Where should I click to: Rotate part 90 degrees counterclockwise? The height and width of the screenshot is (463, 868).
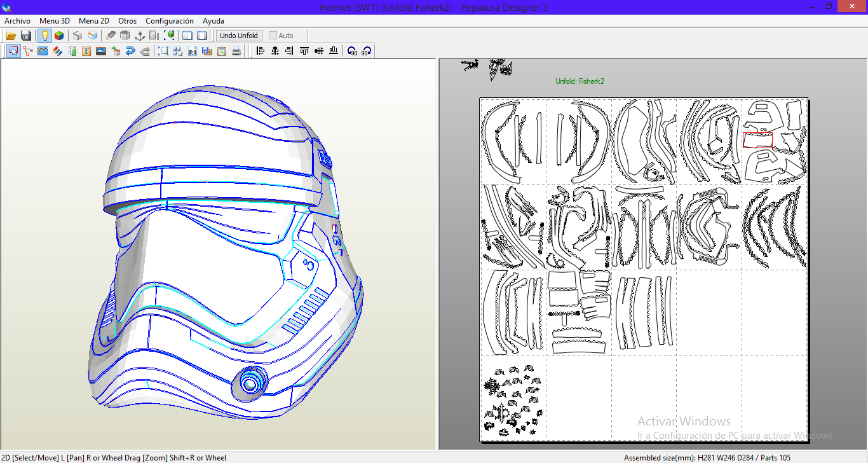pos(352,52)
